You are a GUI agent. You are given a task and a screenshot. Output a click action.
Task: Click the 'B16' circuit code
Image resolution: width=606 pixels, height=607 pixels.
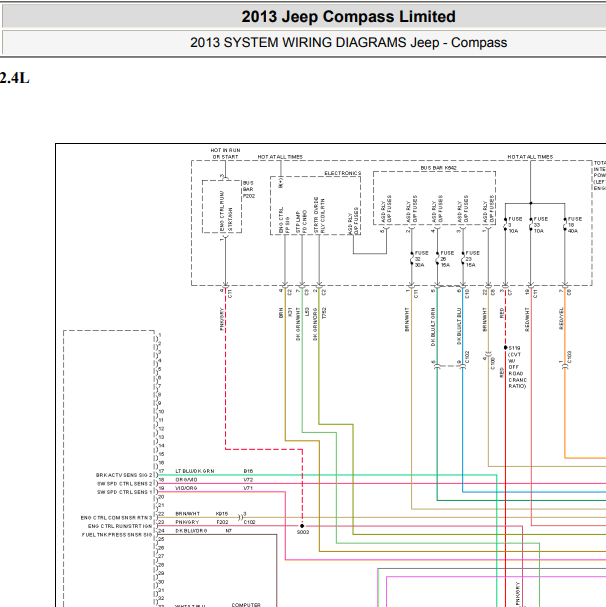[248, 471]
